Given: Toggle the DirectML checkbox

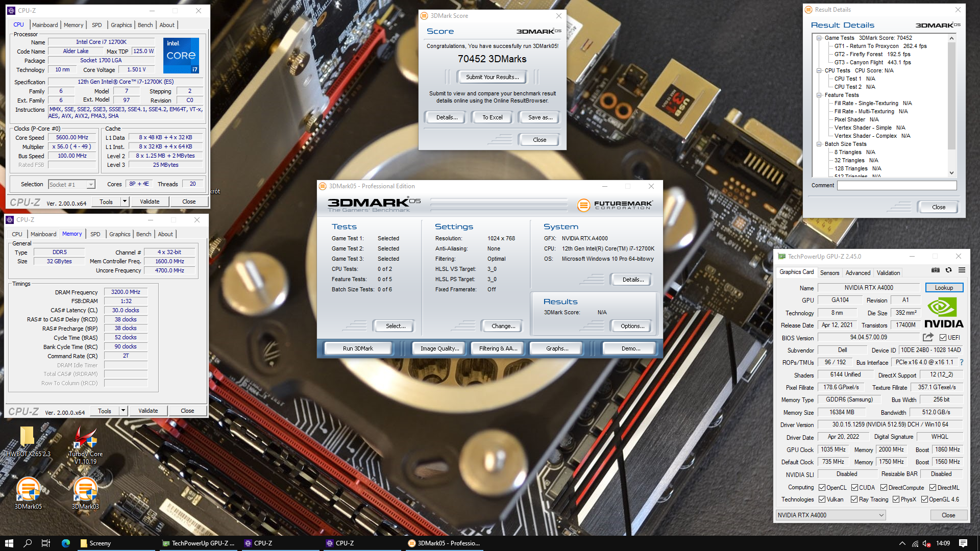Looking at the screenshot, I should click(x=933, y=488).
